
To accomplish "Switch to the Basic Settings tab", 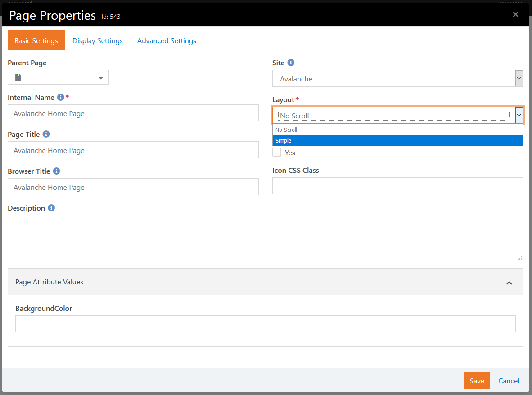I will pos(36,40).
